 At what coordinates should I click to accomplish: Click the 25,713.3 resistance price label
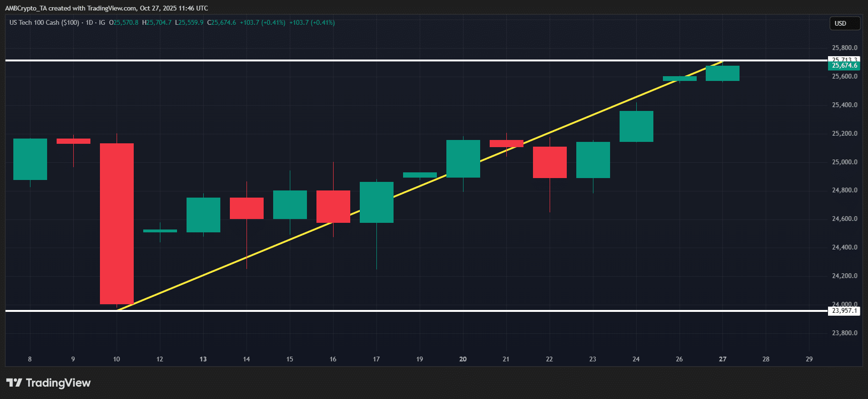point(844,60)
